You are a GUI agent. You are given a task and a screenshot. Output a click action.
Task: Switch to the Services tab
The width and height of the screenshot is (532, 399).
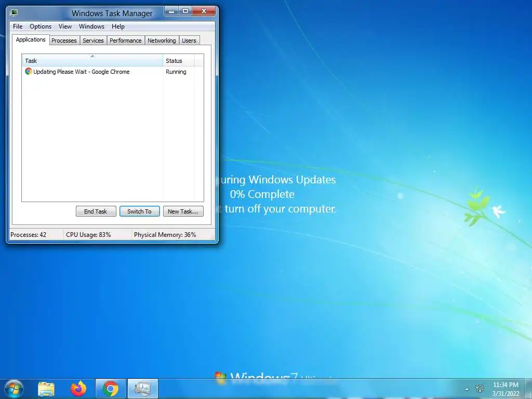(x=94, y=41)
